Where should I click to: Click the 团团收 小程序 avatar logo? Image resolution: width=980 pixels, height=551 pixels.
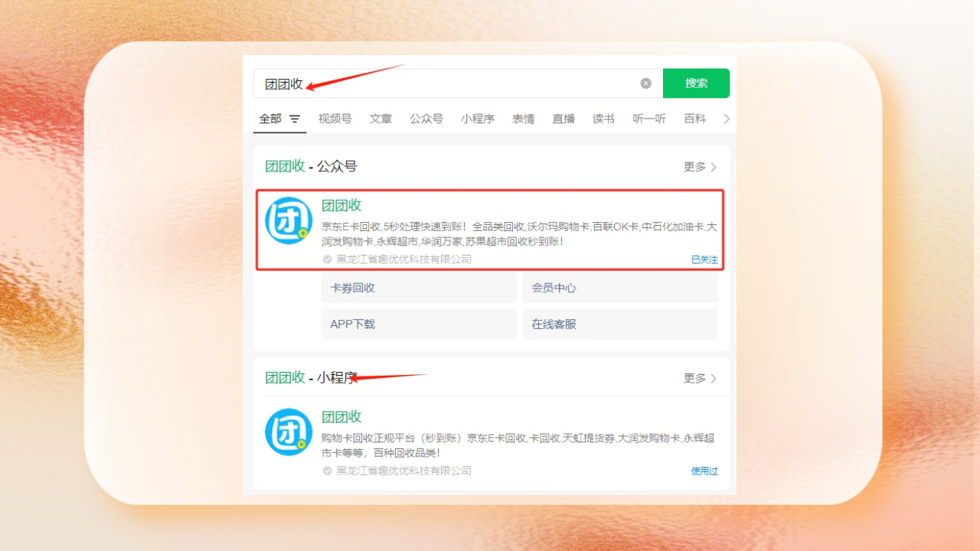point(289,432)
